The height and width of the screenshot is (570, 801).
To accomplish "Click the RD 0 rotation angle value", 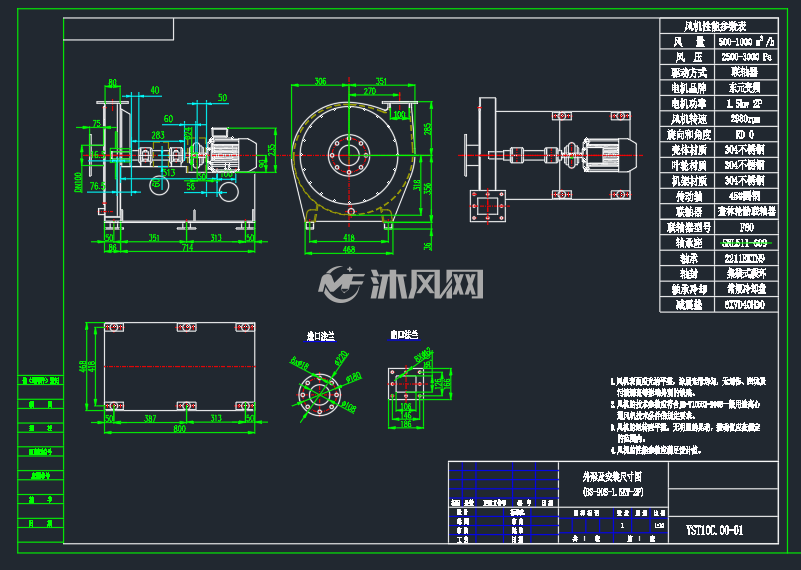I will tap(744, 135).
